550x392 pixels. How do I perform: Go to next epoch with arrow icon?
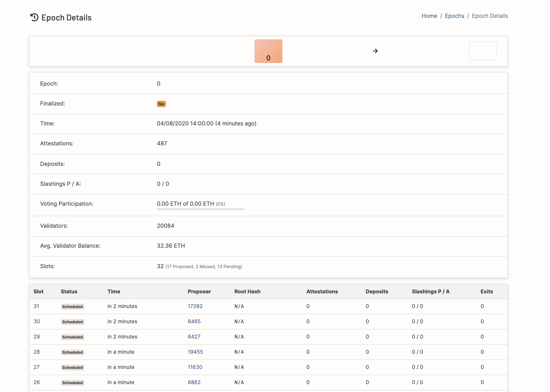coord(375,51)
